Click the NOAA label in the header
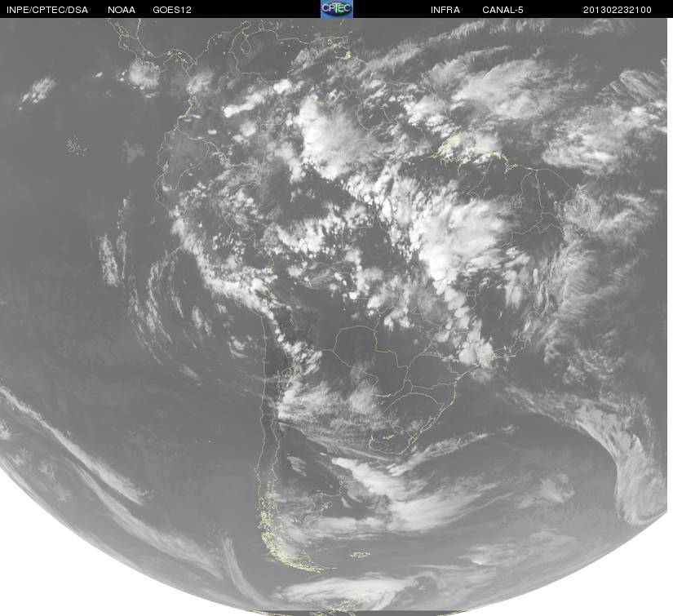 click(122, 10)
